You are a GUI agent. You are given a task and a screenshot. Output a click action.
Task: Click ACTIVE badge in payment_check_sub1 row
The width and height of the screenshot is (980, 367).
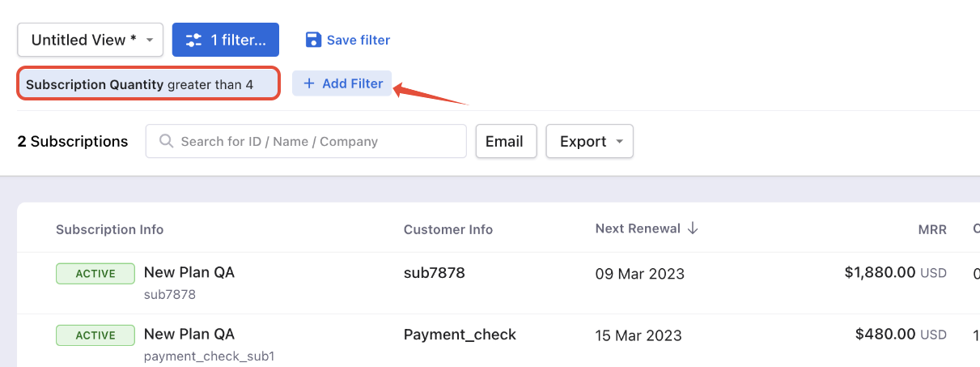[95, 335]
